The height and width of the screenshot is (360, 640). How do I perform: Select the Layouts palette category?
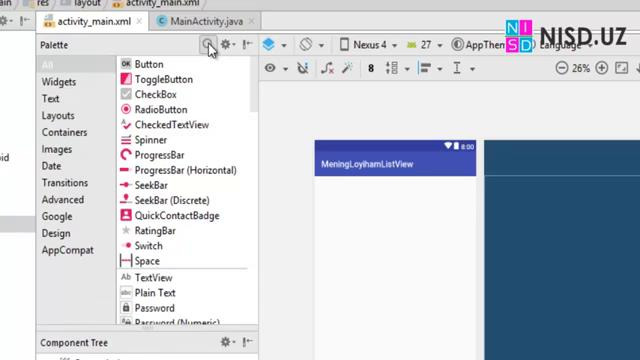(x=76, y=116)
